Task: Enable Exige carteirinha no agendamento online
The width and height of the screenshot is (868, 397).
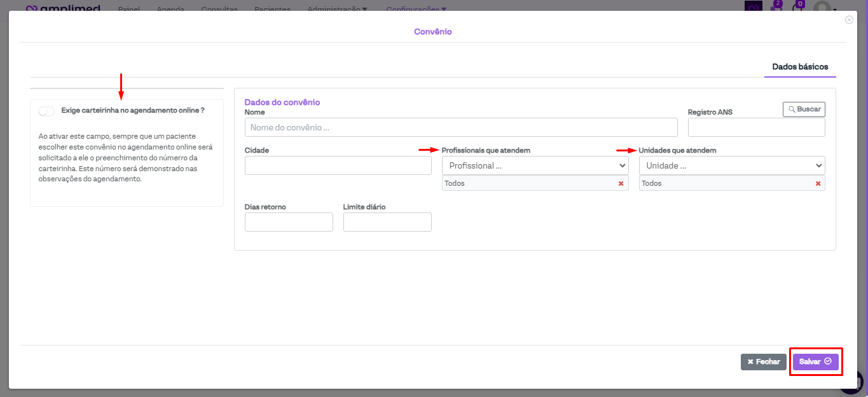Action: tap(46, 111)
